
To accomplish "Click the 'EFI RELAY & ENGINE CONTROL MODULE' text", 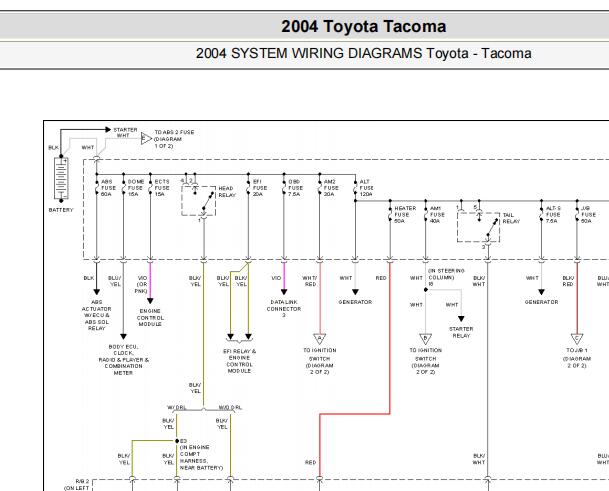I will [x=240, y=361].
